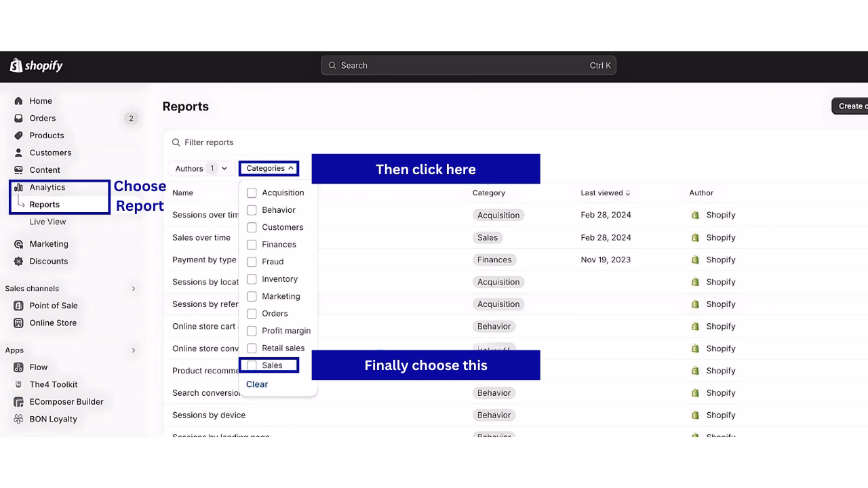Open the Analytics bar chart icon

pyautogui.click(x=18, y=187)
